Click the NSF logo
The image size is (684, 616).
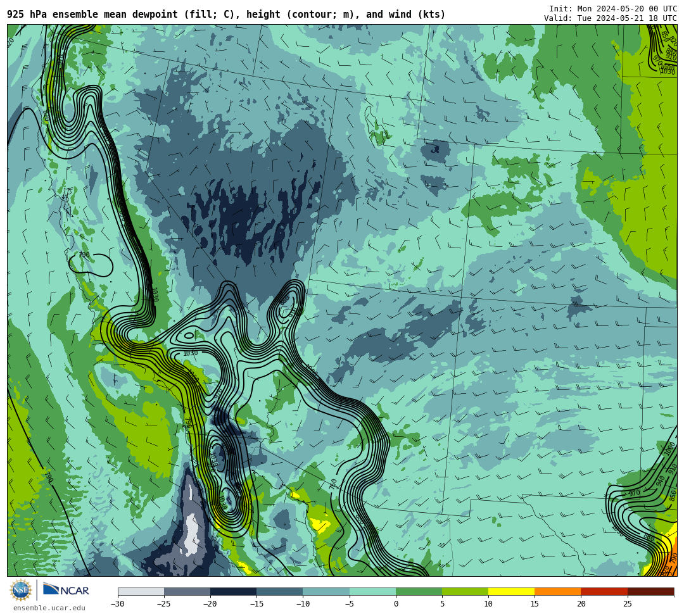pyautogui.click(x=21, y=590)
